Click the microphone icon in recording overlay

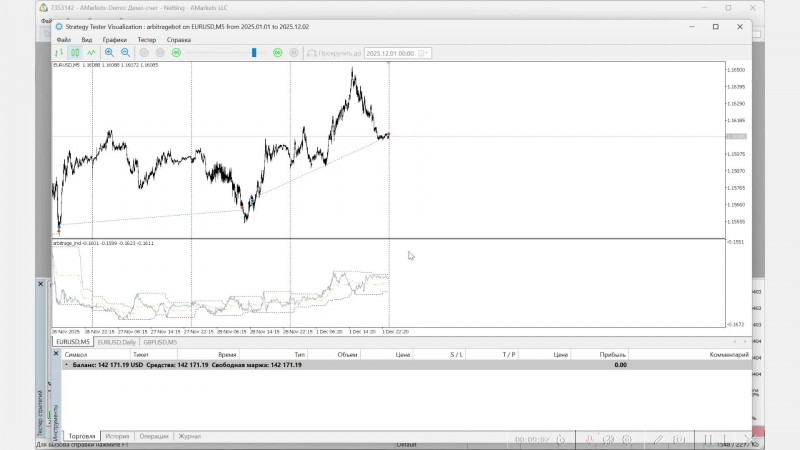coord(589,439)
